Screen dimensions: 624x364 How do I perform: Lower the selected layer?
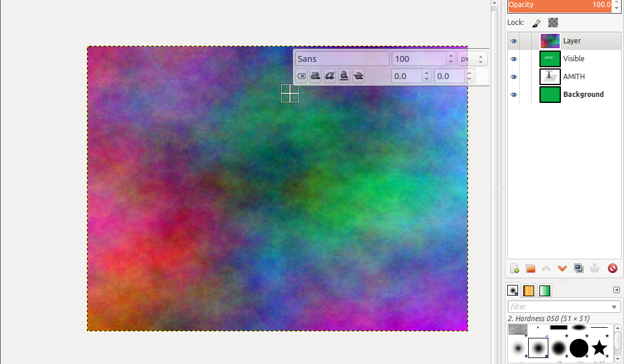(x=562, y=269)
